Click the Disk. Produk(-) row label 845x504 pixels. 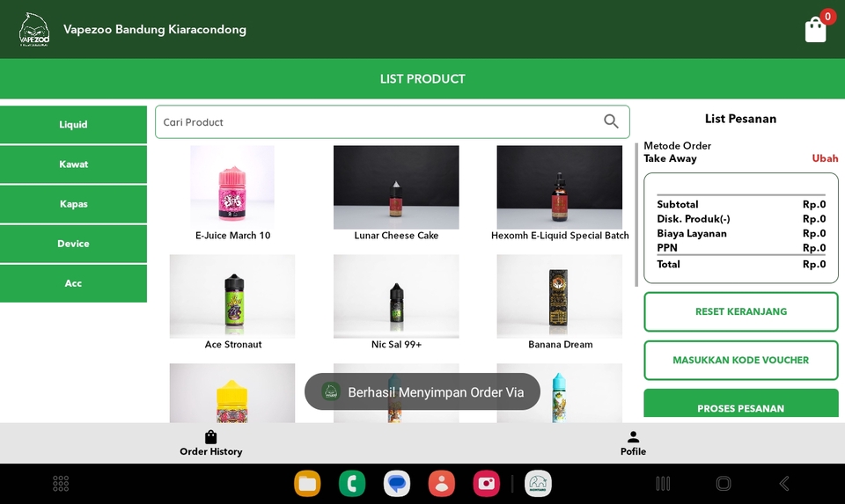[x=694, y=219]
